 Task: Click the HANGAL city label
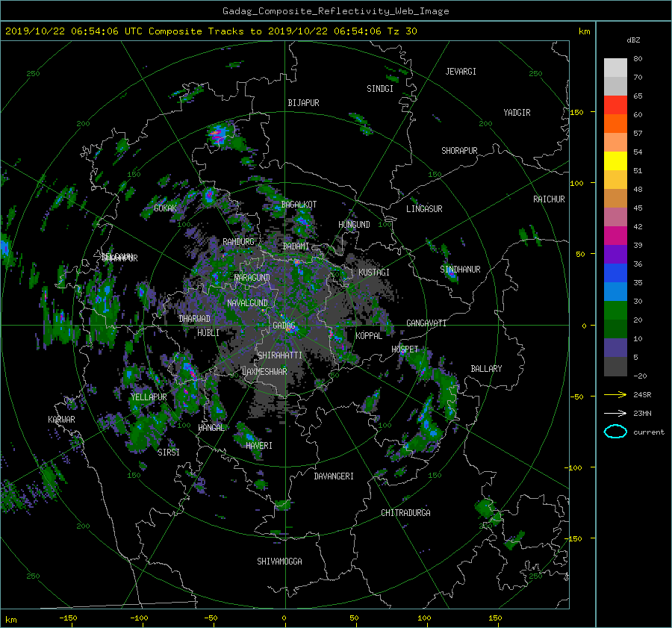[x=211, y=428]
